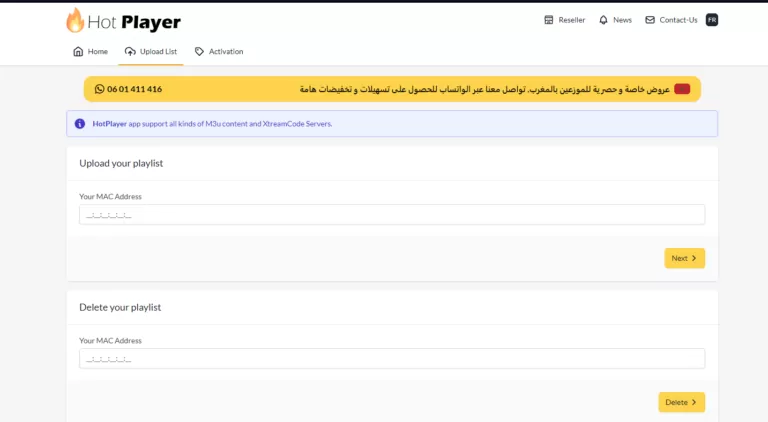Switch language using the FR badge
Viewport: 768px width, 422px height.
[712, 20]
